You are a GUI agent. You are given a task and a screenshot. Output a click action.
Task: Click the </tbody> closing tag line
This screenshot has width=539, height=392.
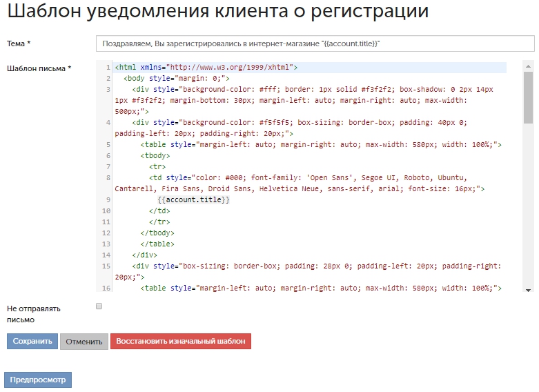coord(157,233)
